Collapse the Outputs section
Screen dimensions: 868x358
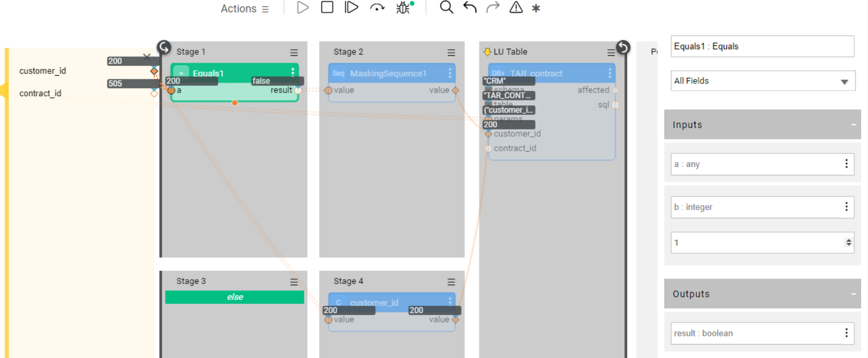(x=853, y=294)
